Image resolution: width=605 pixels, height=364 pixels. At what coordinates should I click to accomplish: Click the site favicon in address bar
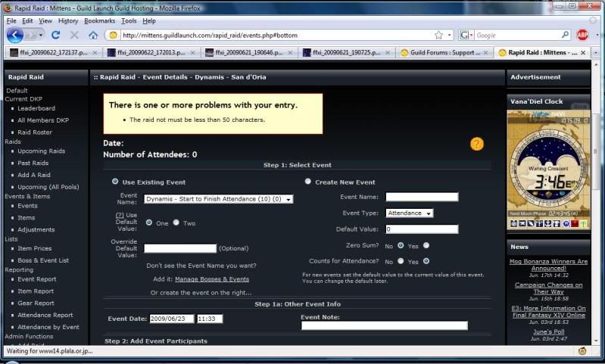click(x=113, y=35)
